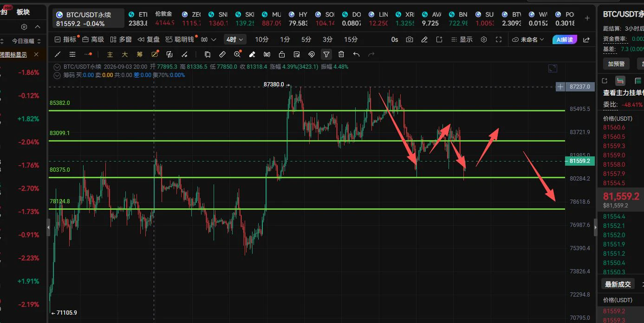Select the 主 yellow overlay label
This screenshot has width=644, height=323.
[x=110, y=54]
